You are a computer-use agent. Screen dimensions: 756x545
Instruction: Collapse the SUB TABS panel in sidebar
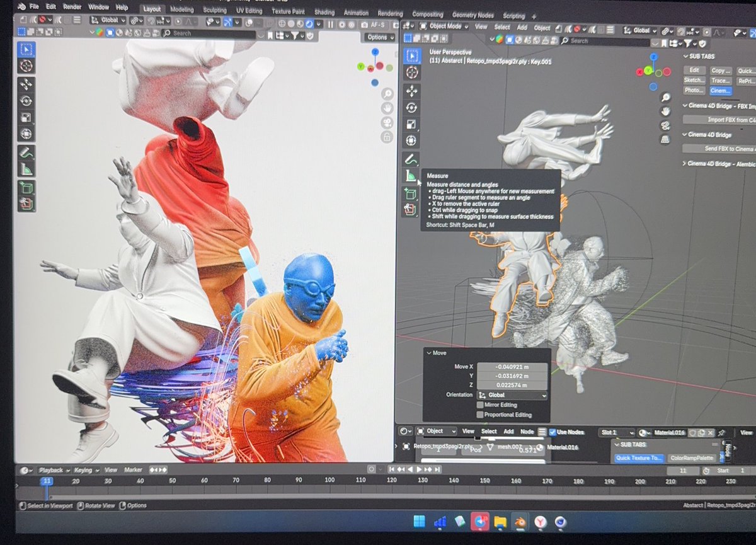point(686,56)
